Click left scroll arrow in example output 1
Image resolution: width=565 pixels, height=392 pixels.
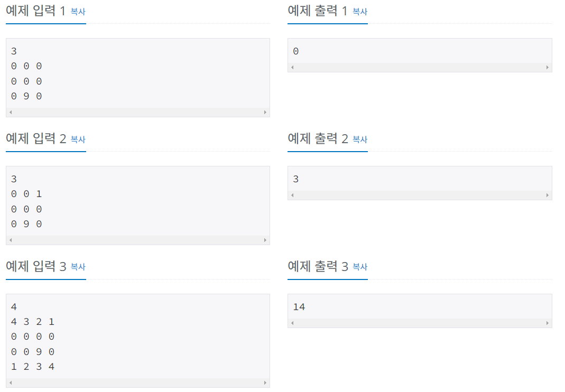point(292,68)
